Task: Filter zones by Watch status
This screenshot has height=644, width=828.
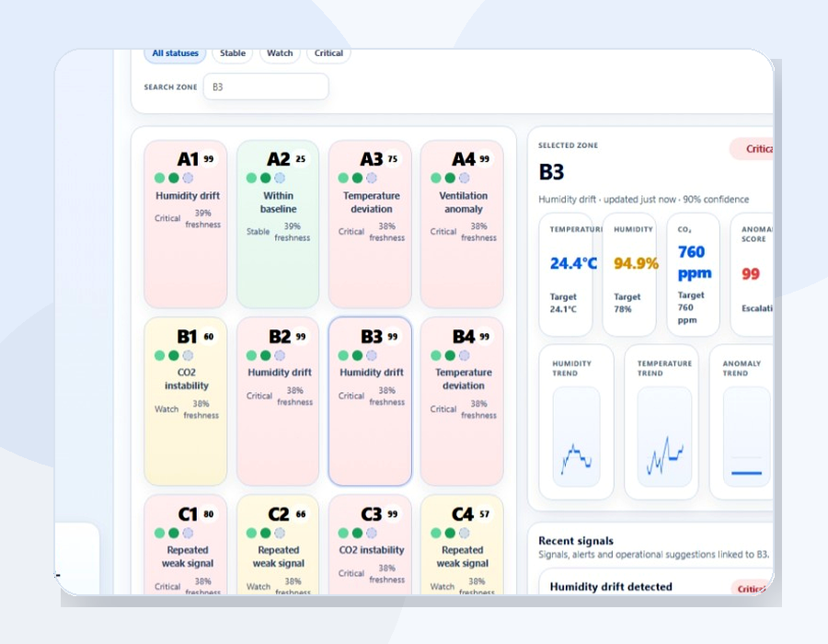Action: 280,54
